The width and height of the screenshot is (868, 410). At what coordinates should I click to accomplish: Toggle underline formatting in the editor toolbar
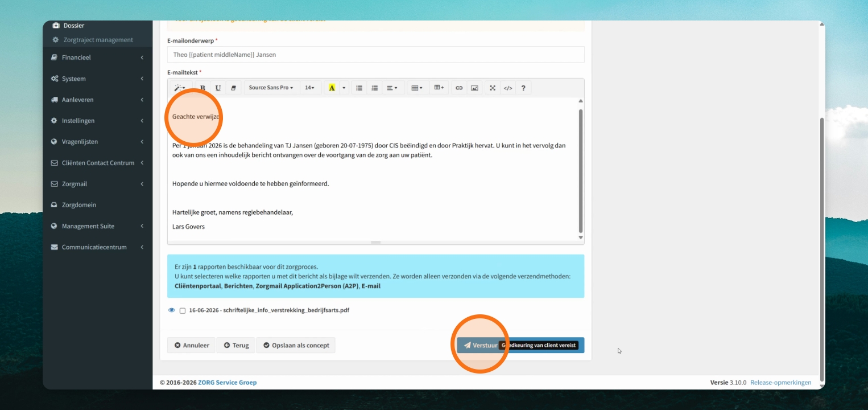(x=218, y=88)
